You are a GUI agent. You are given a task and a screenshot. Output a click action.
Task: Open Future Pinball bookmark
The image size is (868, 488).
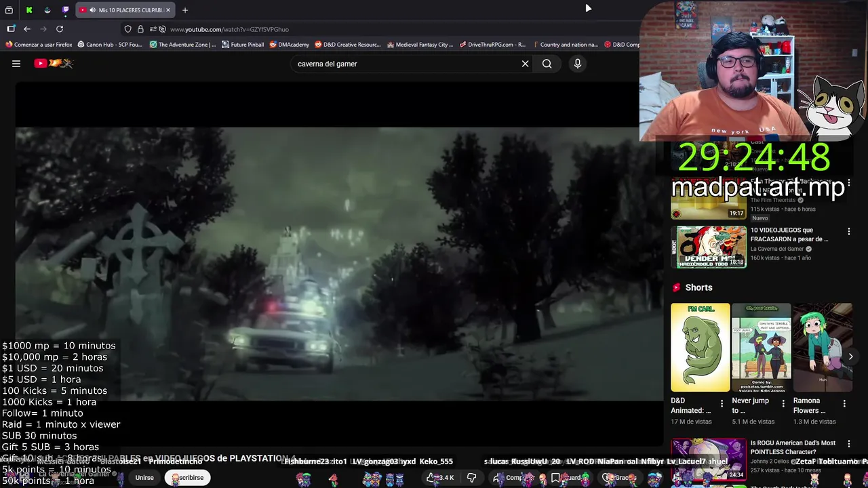pos(243,45)
